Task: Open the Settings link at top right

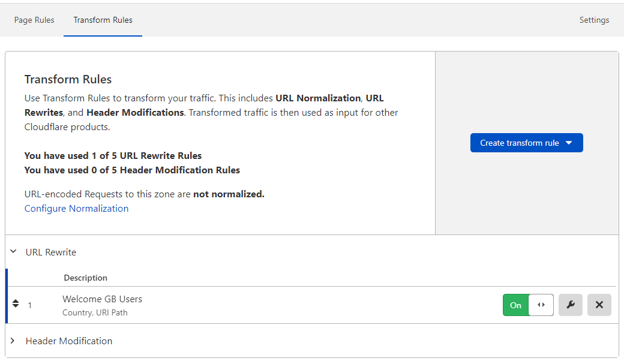Action: tap(594, 20)
